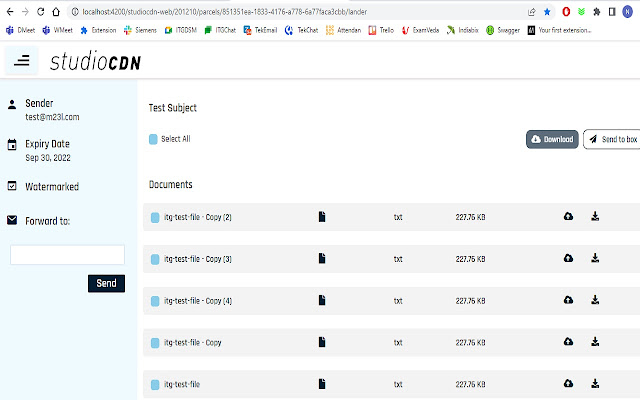Image resolution: width=640 pixels, height=400 pixels.
Task: Toggle the browser side panel icon
Action: point(612,12)
